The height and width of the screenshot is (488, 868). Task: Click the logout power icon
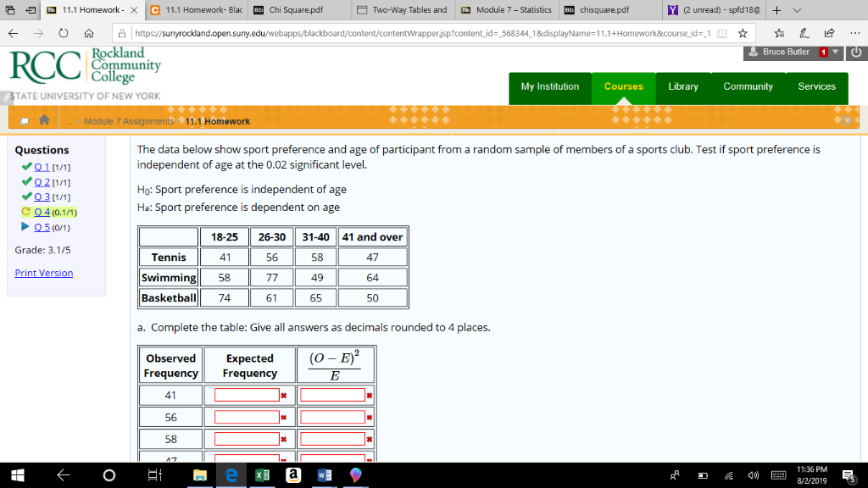point(856,51)
